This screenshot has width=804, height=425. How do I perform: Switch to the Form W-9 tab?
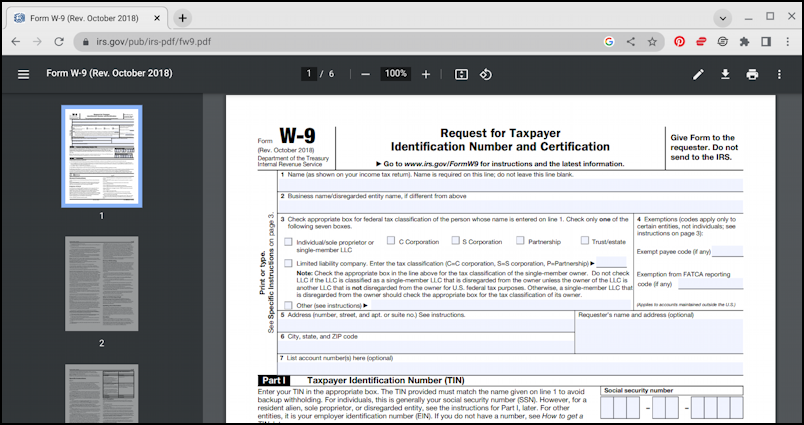pyautogui.click(x=85, y=18)
